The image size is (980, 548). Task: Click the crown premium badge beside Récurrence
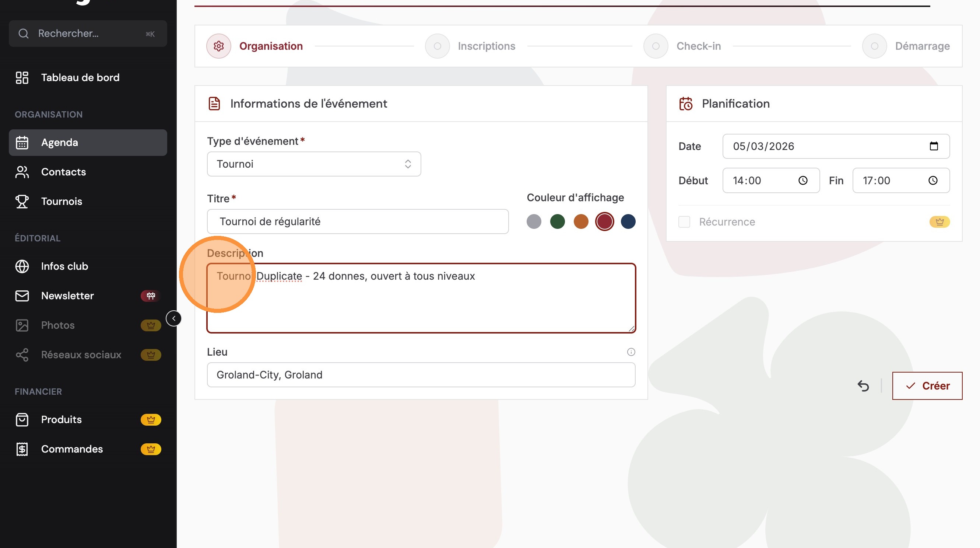(x=939, y=222)
